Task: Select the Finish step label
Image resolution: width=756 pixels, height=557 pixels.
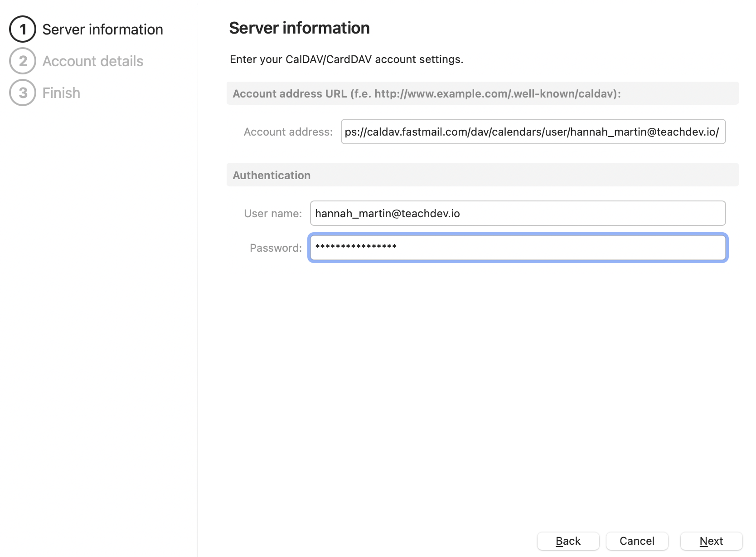Action: [x=61, y=93]
